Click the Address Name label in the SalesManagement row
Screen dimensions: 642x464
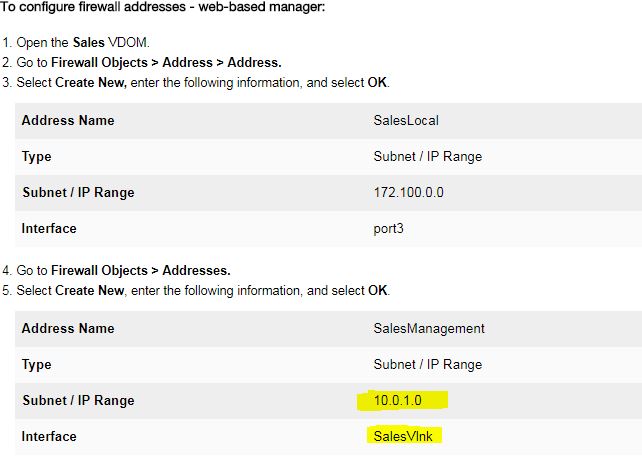pos(68,328)
